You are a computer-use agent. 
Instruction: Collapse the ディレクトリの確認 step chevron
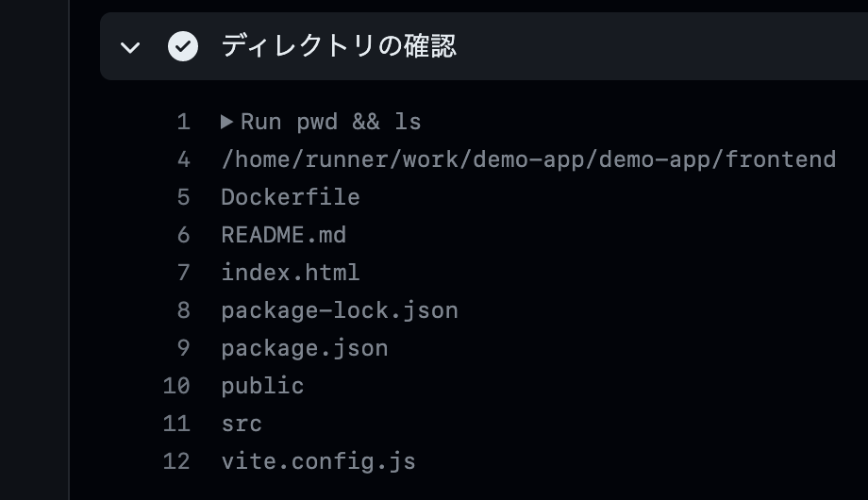point(130,47)
